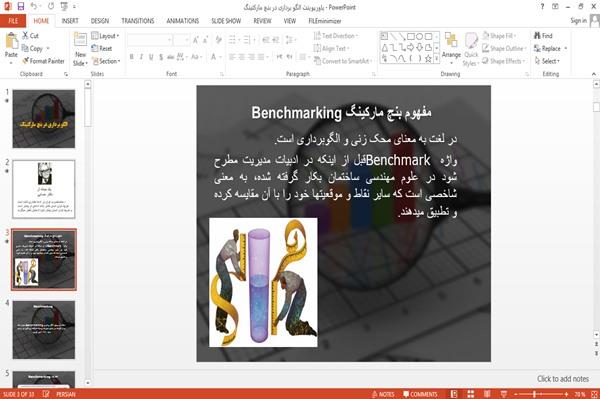600x399 pixels.
Task: Start Slide Show from status bar icon
Action: tap(504, 394)
